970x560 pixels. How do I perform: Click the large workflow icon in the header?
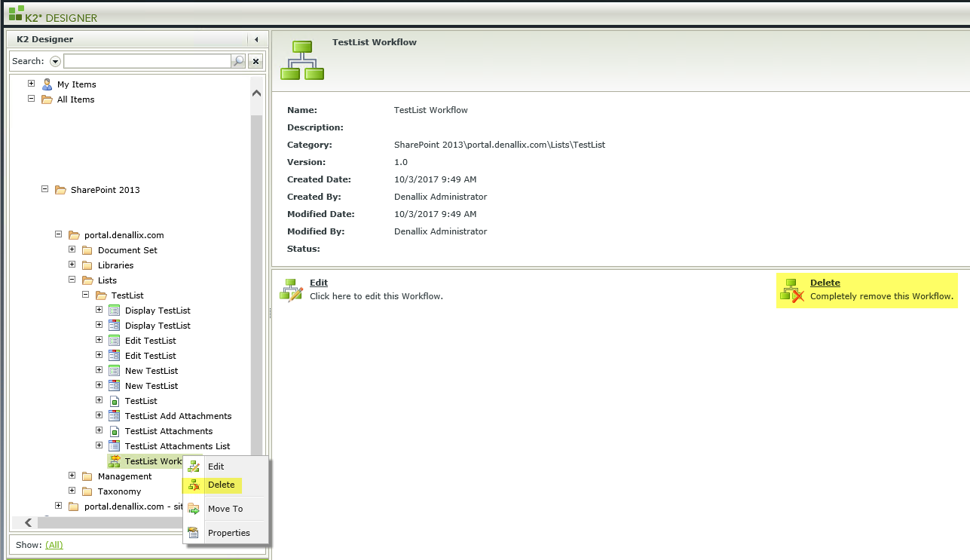coord(302,60)
